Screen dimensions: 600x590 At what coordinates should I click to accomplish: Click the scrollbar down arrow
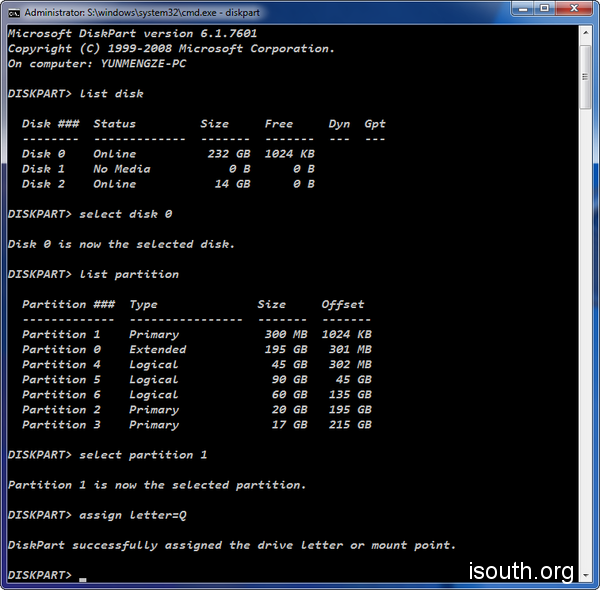point(587,576)
